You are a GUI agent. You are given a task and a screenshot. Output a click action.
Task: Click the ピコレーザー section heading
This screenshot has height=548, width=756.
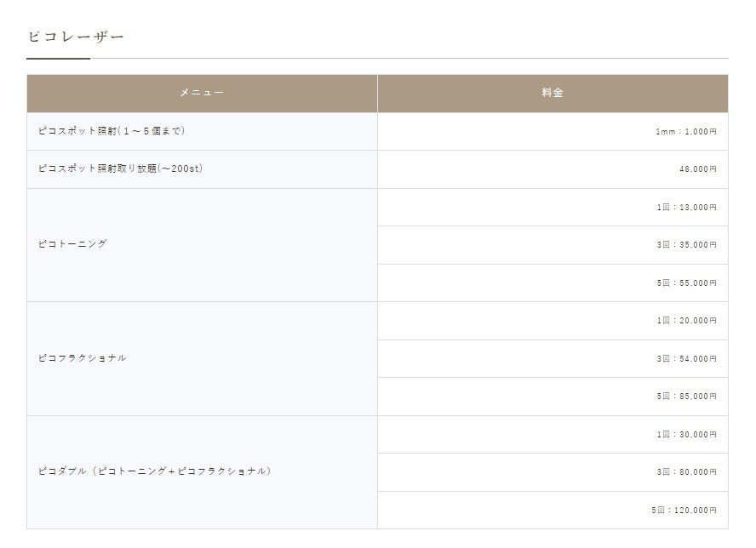coord(76,37)
